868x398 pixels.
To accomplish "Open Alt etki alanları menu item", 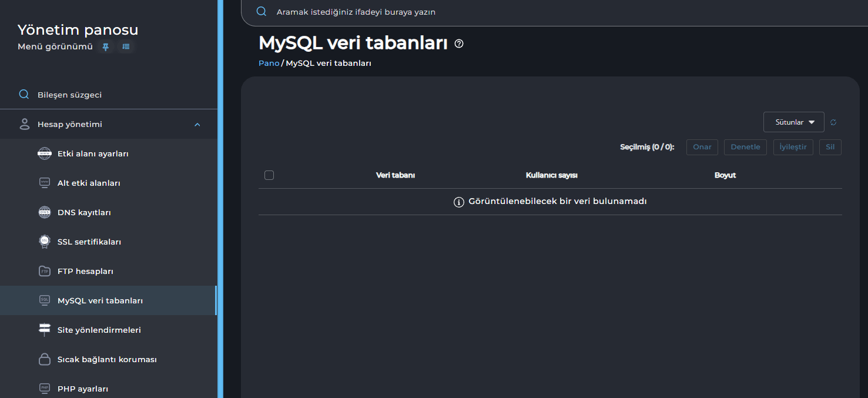I will 89,183.
